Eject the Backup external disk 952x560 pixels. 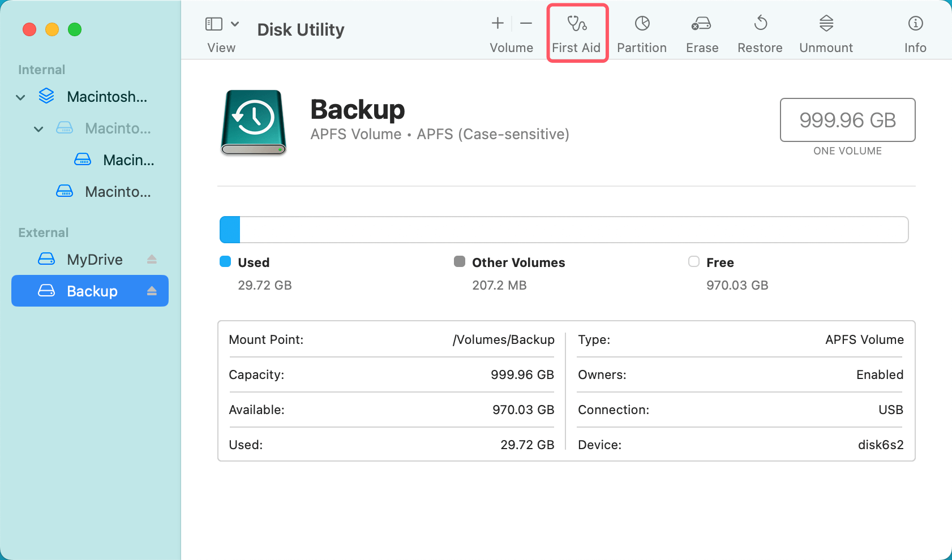pyautogui.click(x=152, y=291)
